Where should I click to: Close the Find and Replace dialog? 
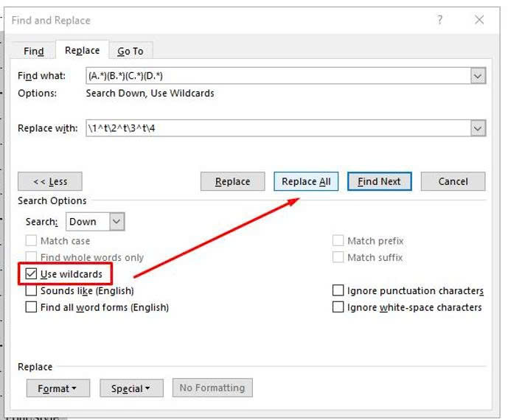[x=479, y=20]
